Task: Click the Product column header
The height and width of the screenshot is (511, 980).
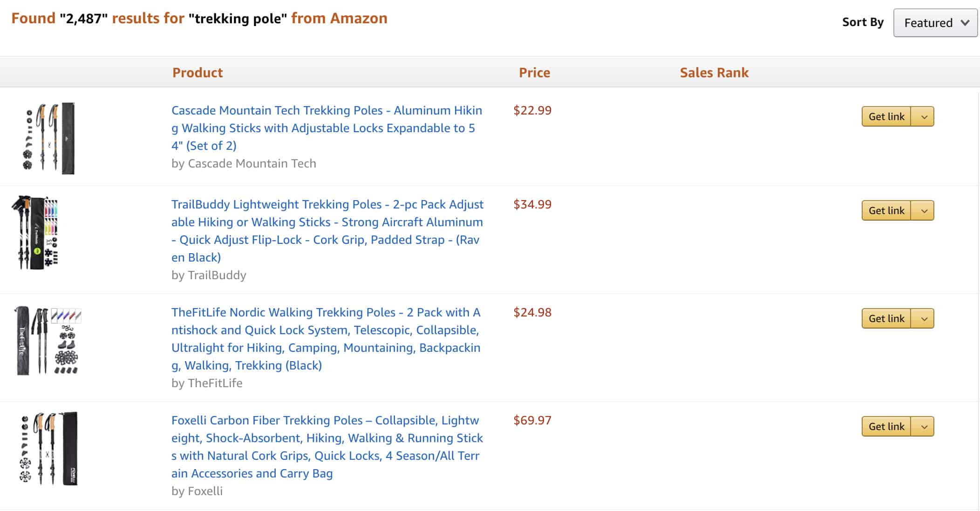Action: click(197, 73)
